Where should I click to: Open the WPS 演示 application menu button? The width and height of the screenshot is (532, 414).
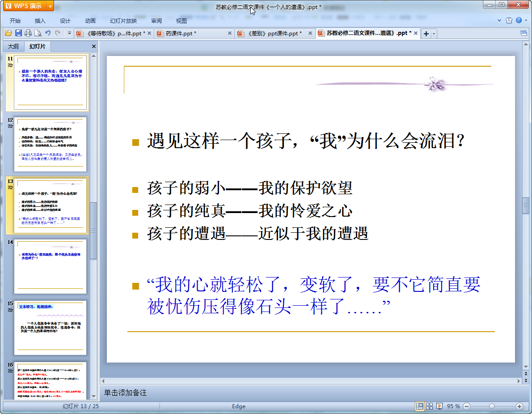pos(25,6)
